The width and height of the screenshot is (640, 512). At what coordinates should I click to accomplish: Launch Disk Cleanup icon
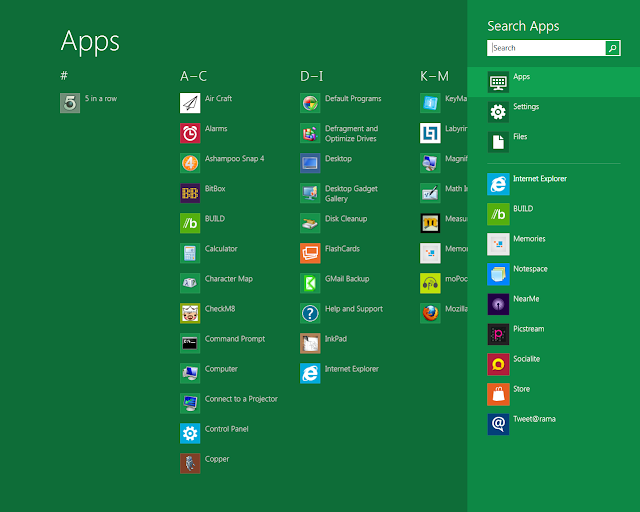[x=310, y=223]
